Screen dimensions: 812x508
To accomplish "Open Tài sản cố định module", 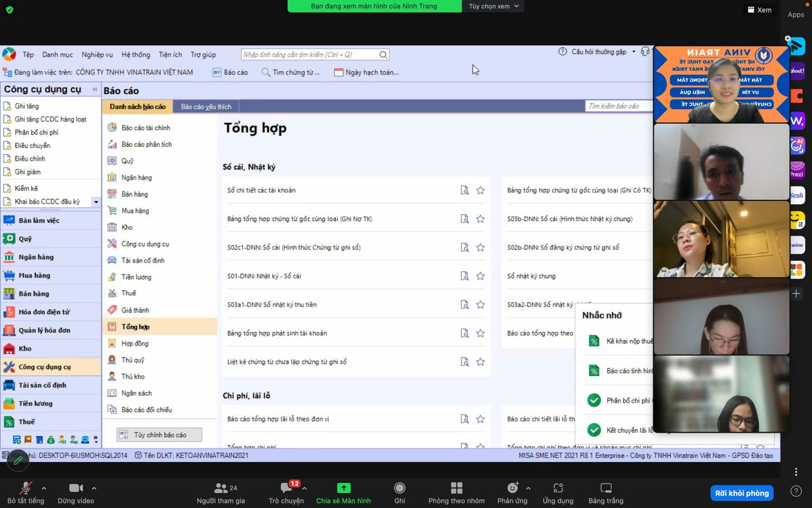I will coord(42,385).
